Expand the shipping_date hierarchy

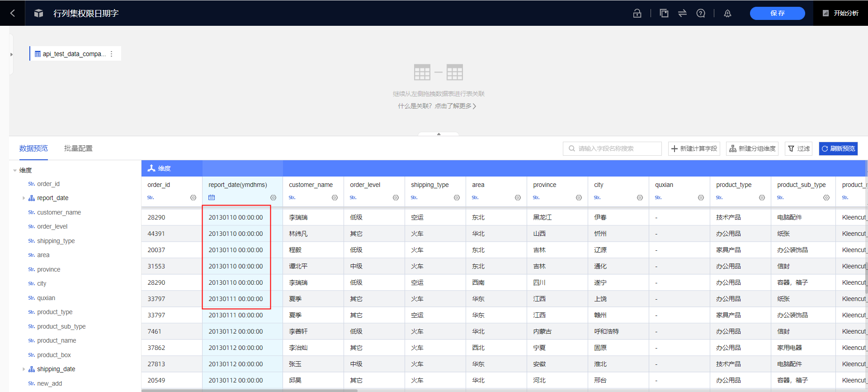[x=24, y=369]
